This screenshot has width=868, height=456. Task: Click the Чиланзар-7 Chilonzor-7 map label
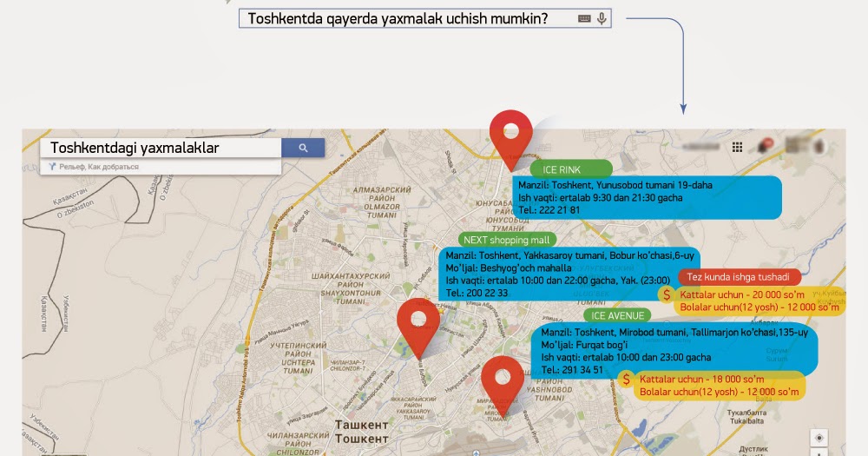click(348, 365)
